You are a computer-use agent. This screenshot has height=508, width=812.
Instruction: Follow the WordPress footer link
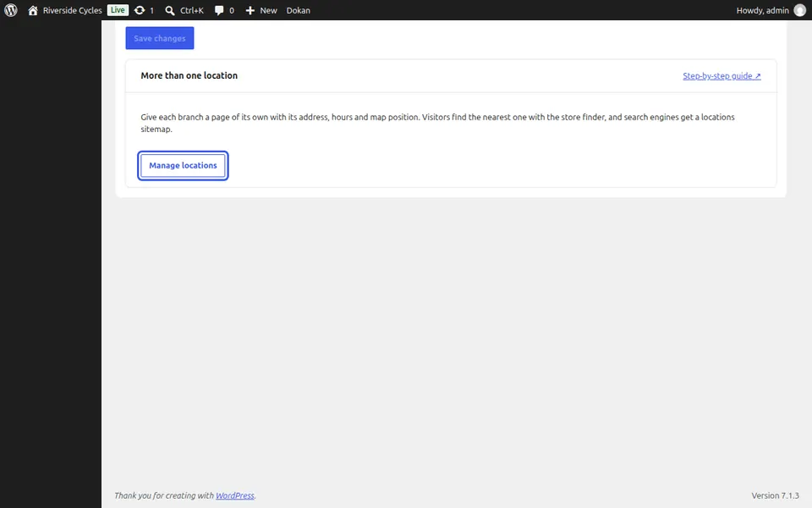tap(234, 495)
